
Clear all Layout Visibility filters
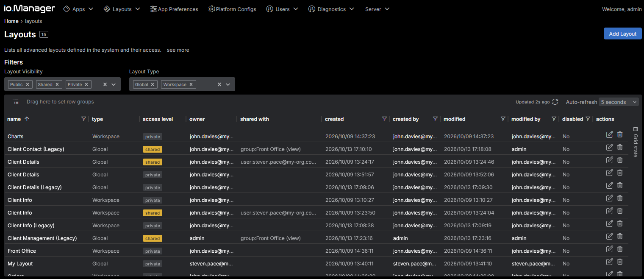click(105, 84)
